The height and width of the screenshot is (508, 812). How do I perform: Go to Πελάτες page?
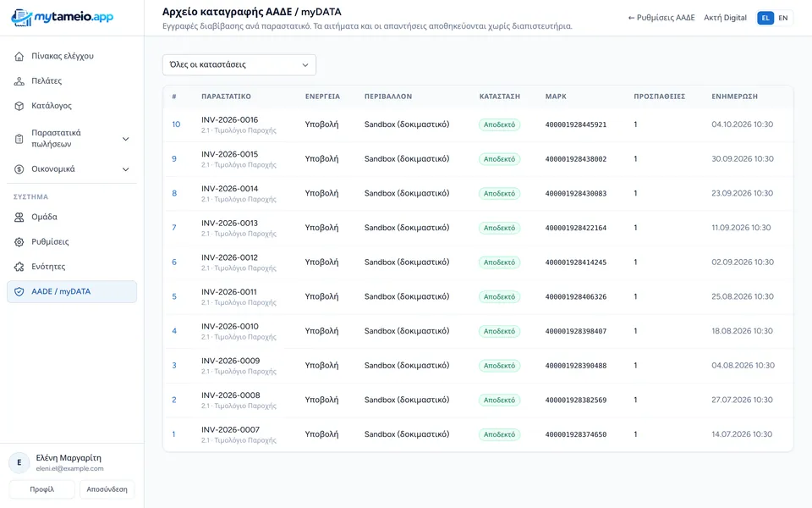[x=71, y=81]
